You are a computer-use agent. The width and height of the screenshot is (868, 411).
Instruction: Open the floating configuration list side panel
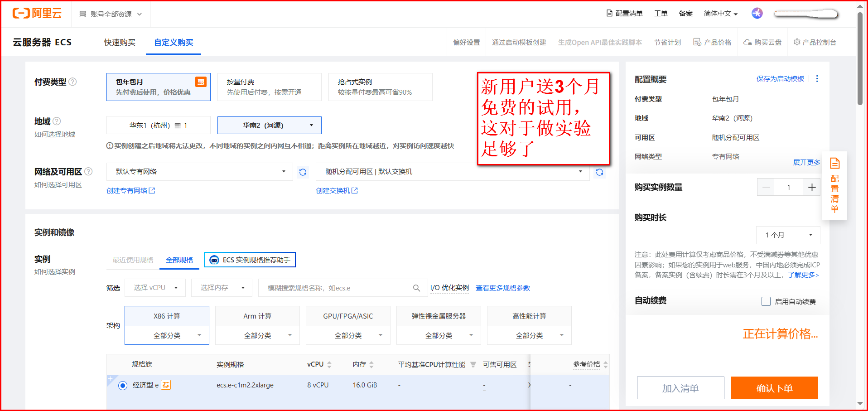pos(834,186)
